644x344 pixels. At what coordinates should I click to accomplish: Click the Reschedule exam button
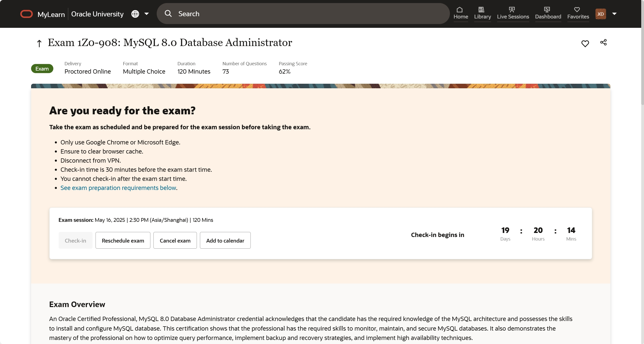(x=123, y=240)
